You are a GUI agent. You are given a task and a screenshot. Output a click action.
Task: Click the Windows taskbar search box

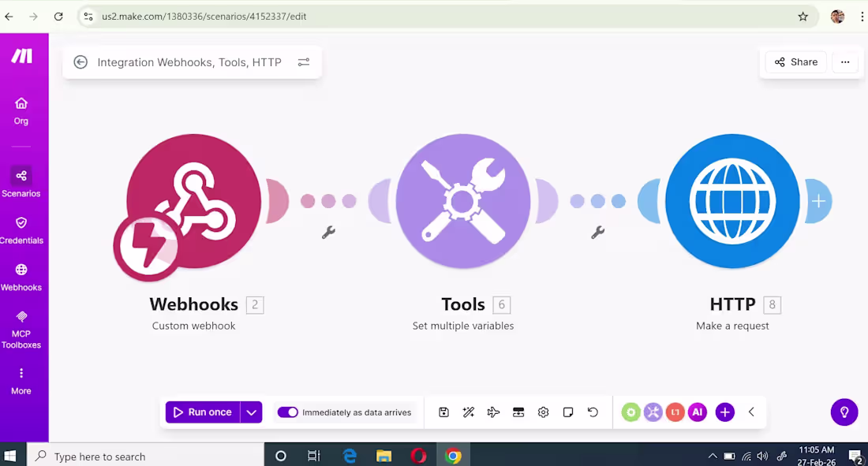point(146,456)
